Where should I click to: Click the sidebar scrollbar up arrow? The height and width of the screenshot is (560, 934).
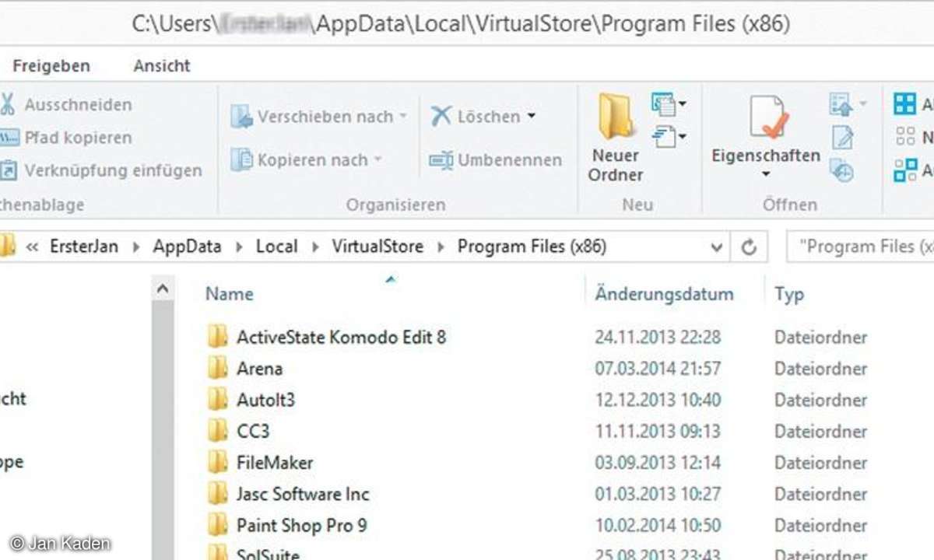(x=163, y=289)
